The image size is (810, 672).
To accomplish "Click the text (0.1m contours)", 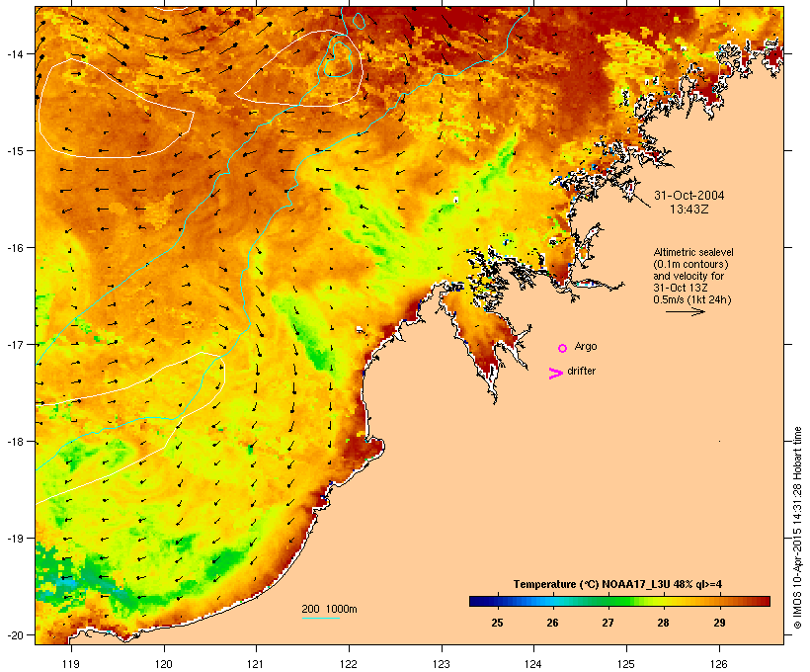I will click(690, 264).
